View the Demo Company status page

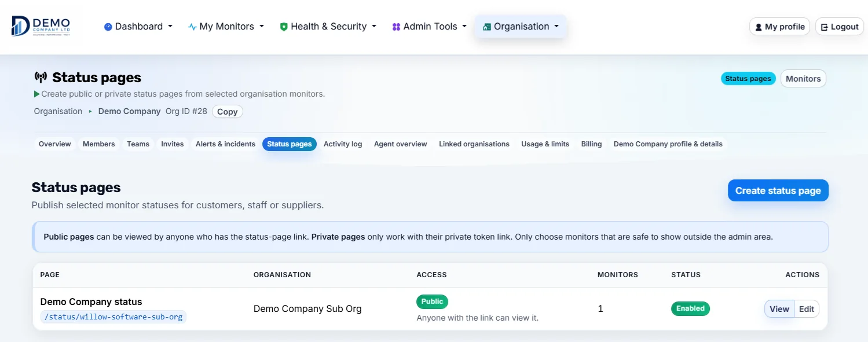(x=779, y=309)
